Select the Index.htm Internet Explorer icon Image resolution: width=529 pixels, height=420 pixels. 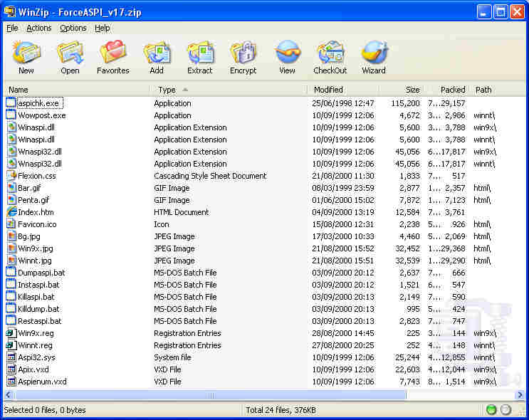coord(11,212)
